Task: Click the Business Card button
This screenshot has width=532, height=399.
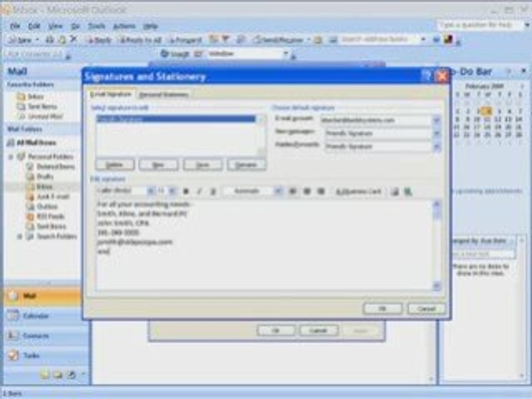Action: (x=359, y=192)
